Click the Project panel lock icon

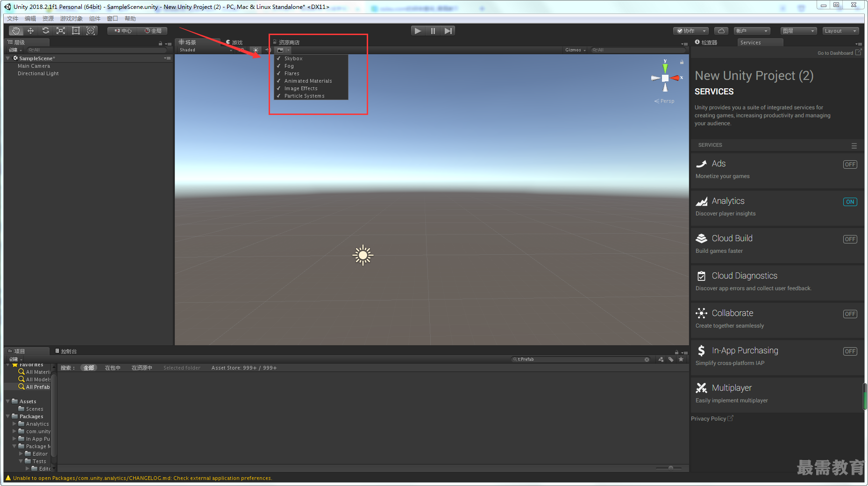coord(676,352)
